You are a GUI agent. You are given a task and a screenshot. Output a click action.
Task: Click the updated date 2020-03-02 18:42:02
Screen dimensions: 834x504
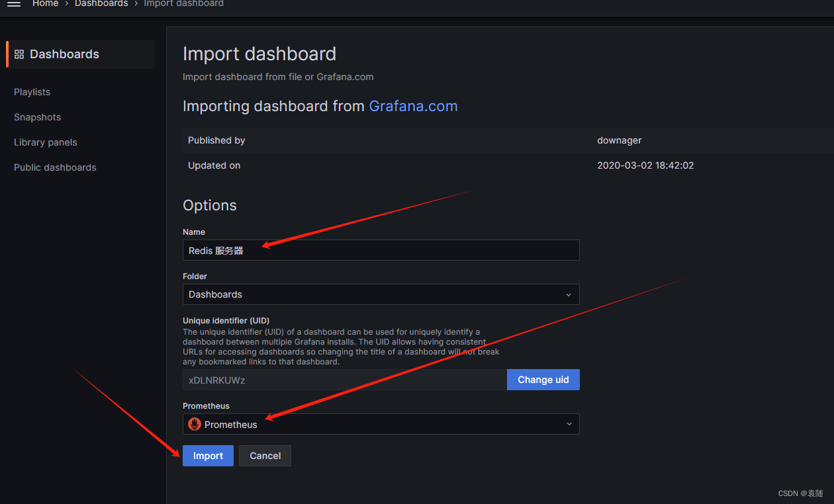coord(645,165)
